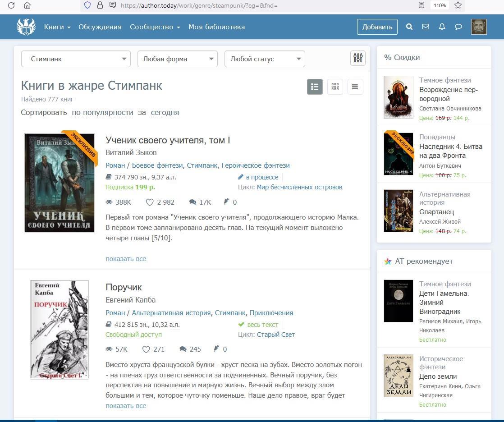Like the book via heart icon with 2 982
The width and height of the screenshot is (504, 422).
pyautogui.click(x=150, y=202)
